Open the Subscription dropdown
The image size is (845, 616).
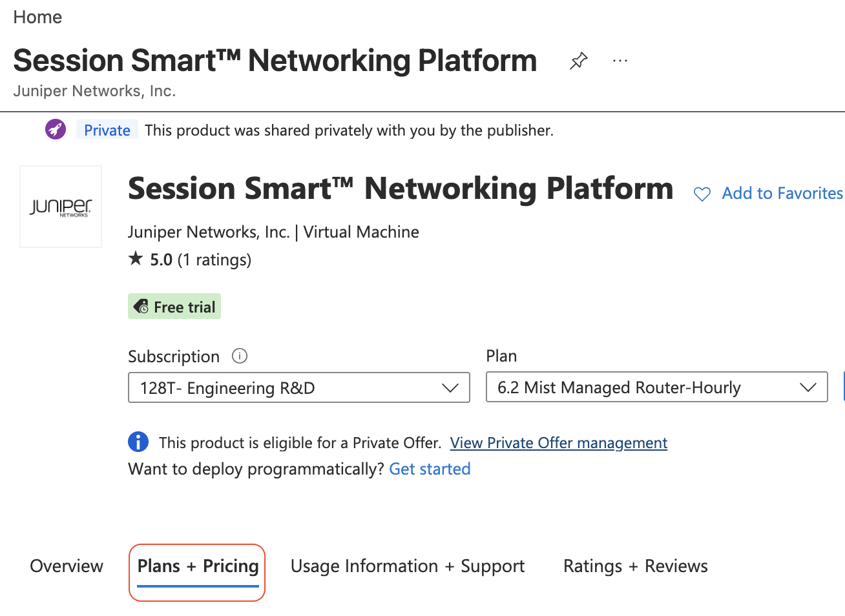[x=299, y=387]
